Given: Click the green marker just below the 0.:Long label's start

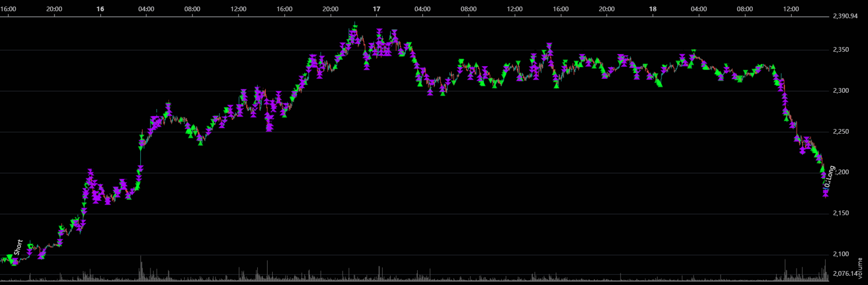Looking at the screenshot, I should (x=823, y=169).
